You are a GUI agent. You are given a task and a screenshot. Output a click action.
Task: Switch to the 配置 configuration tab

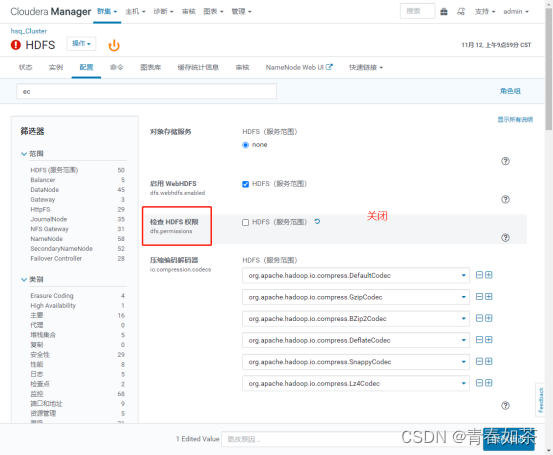click(x=86, y=67)
